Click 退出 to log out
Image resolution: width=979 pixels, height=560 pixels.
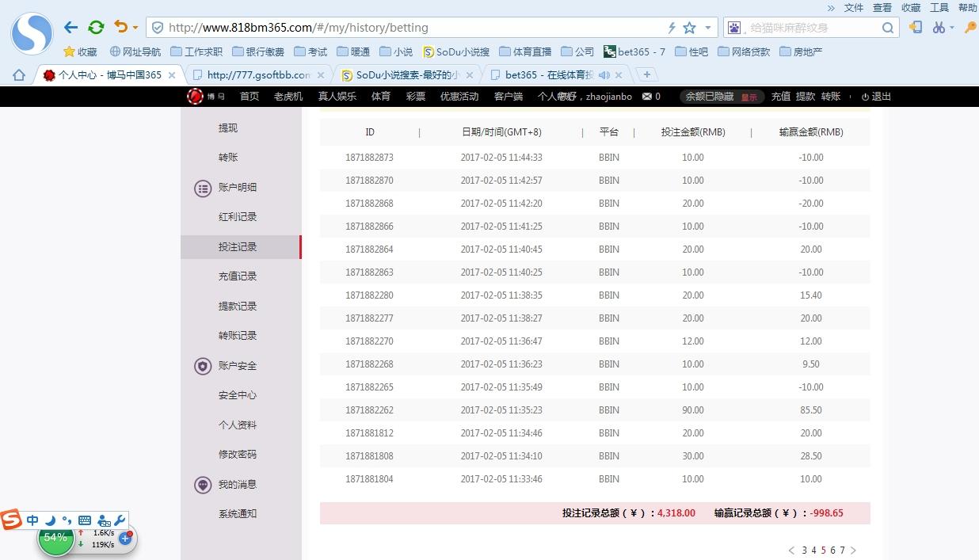[881, 97]
